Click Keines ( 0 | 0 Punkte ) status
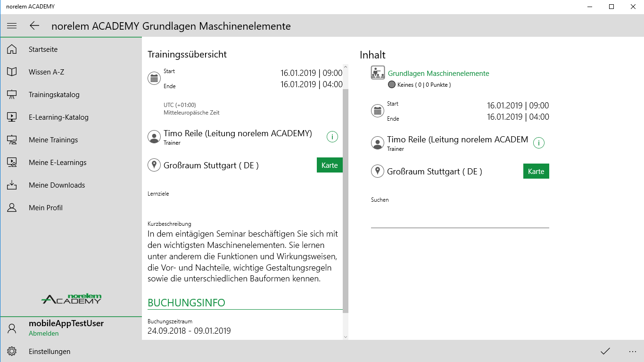The width and height of the screenshot is (644, 362). point(424,85)
